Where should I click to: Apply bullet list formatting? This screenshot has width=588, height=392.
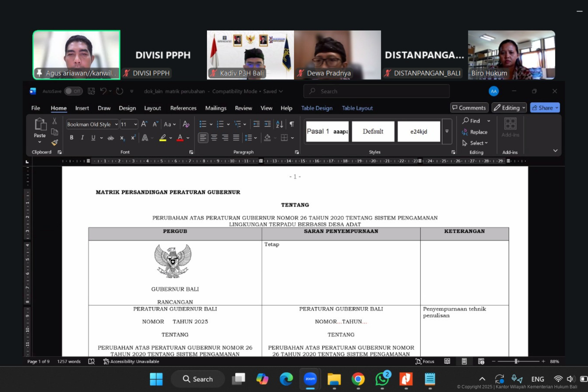pyautogui.click(x=203, y=124)
